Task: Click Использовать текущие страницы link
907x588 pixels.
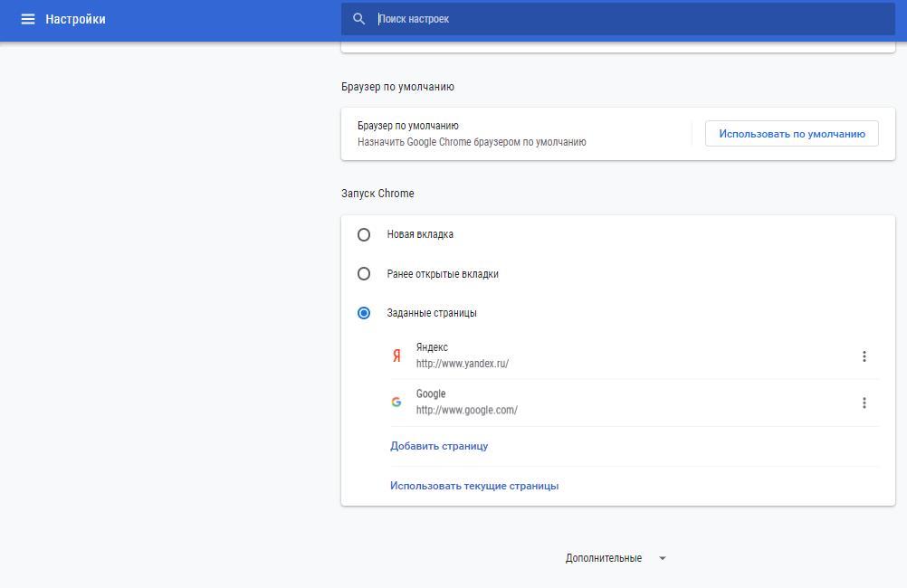Action: click(x=474, y=486)
